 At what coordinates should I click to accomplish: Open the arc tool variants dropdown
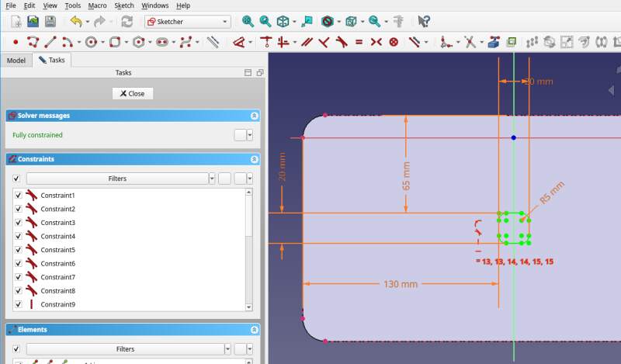79,43
